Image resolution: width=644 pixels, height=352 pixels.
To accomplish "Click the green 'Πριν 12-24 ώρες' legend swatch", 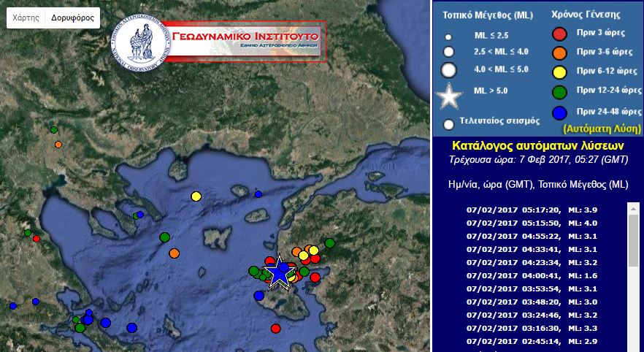I will click(x=560, y=91).
